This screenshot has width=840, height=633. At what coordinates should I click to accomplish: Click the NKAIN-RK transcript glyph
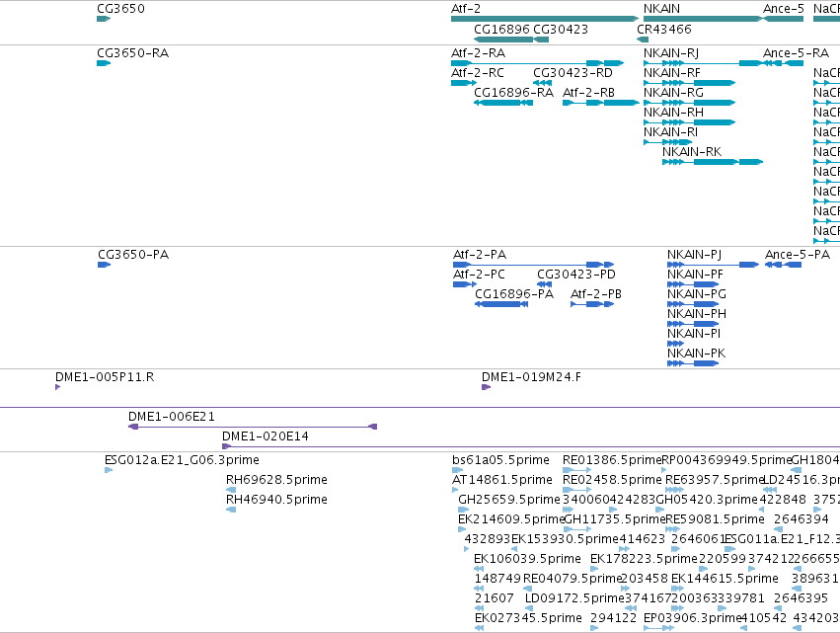pos(713,162)
